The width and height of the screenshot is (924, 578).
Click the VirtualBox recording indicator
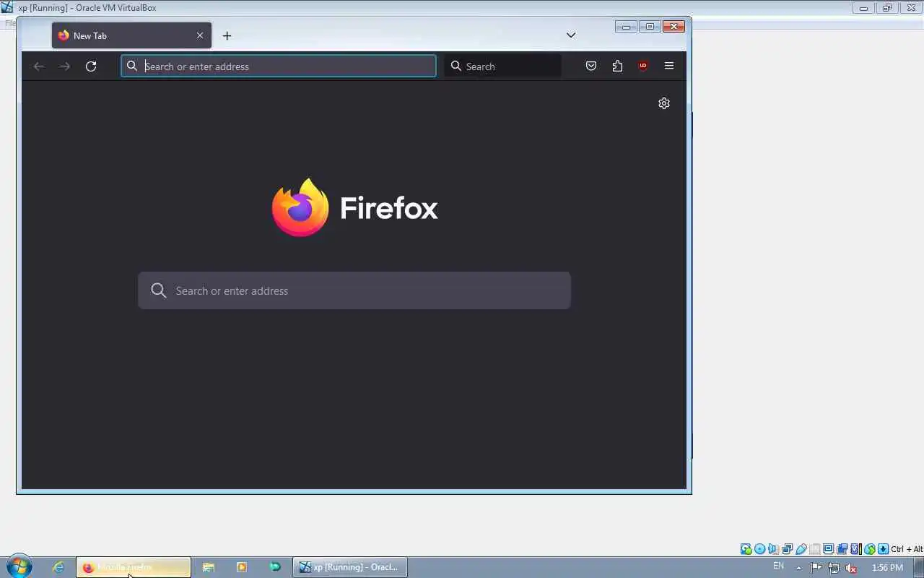coord(842,549)
